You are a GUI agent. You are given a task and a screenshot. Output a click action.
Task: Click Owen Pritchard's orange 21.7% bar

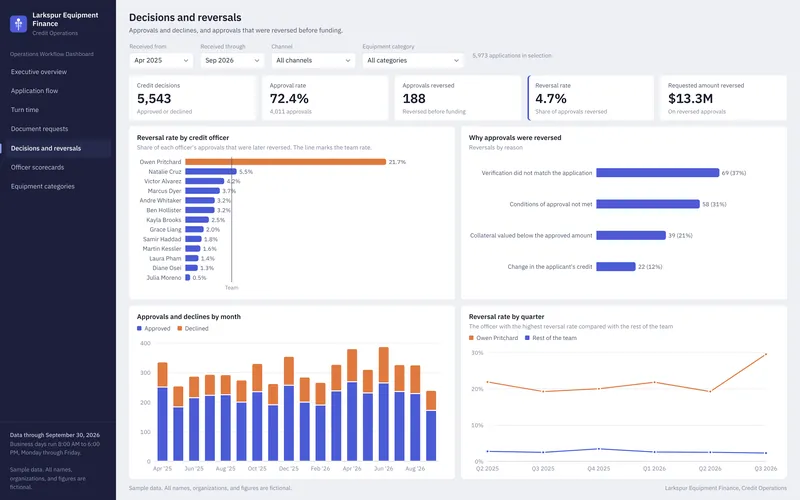pos(286,162)
